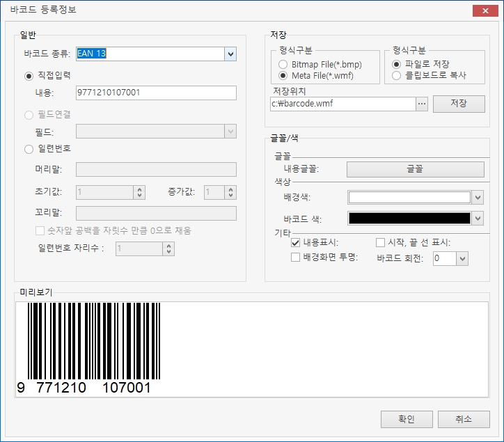
Task: Click the 저장 button
Action: pyautogui.click(x=459, y=104)
